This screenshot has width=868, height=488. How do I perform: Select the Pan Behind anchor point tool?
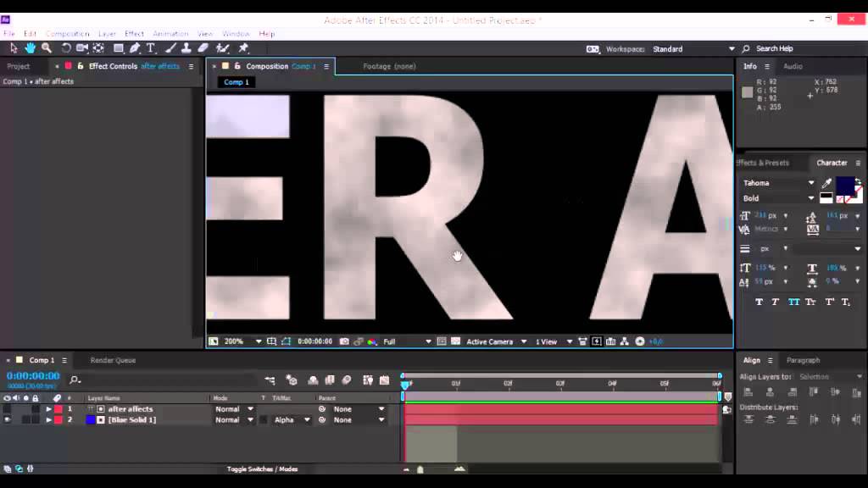98,48
